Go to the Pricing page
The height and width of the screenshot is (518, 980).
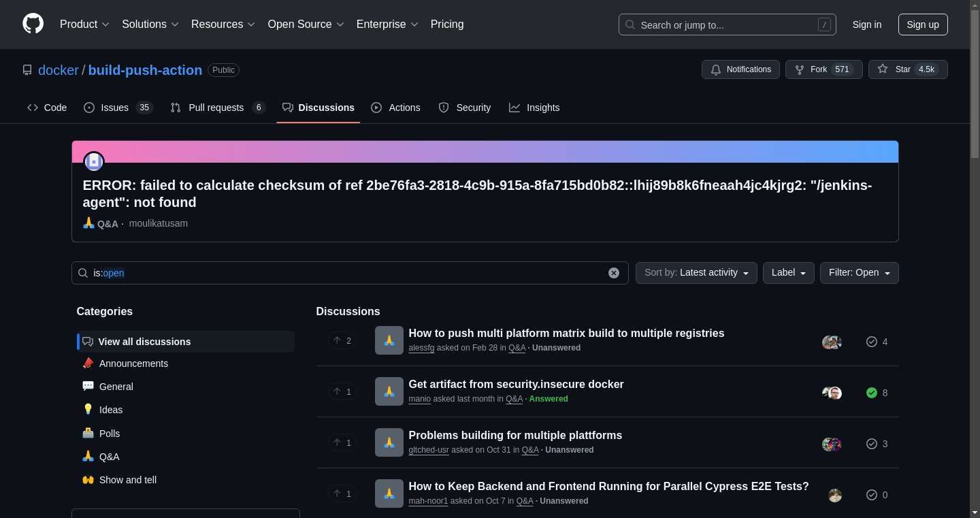pos(447,25)
